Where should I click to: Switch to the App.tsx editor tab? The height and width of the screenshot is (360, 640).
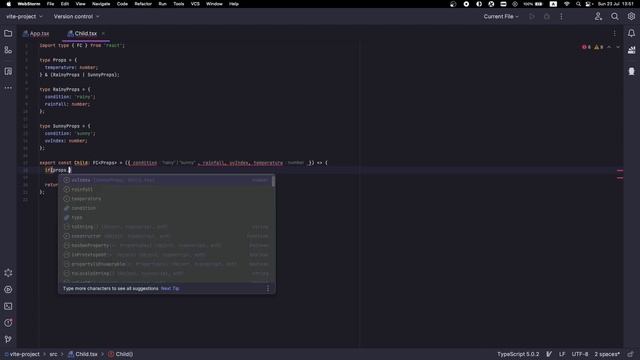(36, 33)
